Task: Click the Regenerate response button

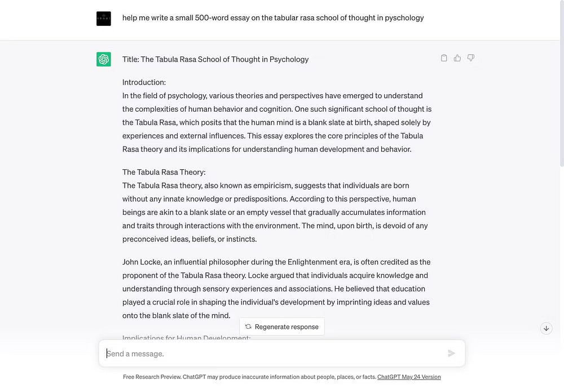Action: pyautogui.click(x=282, y=327)
